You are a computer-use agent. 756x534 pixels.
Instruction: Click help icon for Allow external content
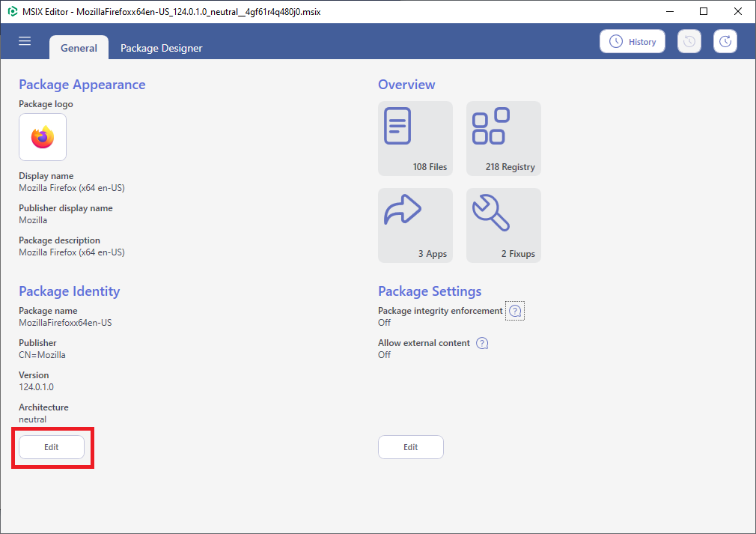coord(482,343)
